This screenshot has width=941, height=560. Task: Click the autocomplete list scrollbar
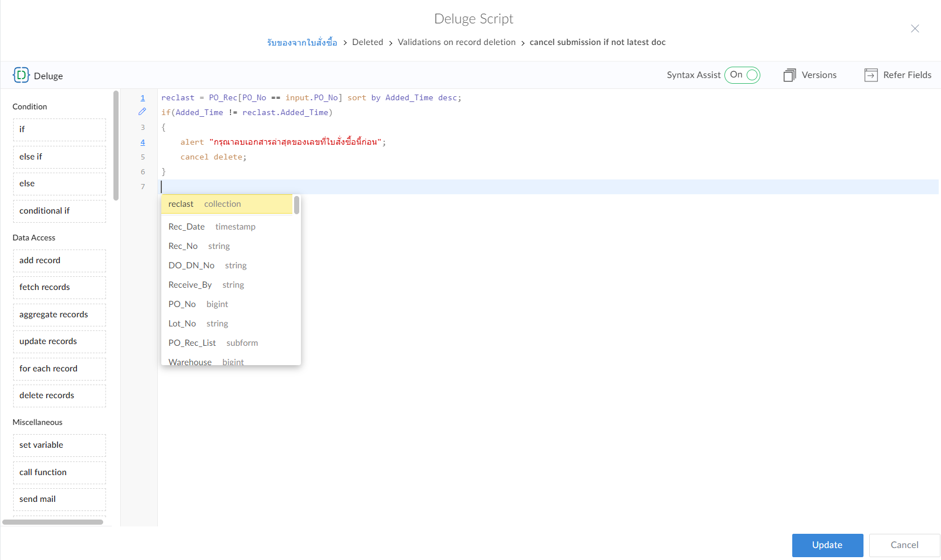coord(297,205)
